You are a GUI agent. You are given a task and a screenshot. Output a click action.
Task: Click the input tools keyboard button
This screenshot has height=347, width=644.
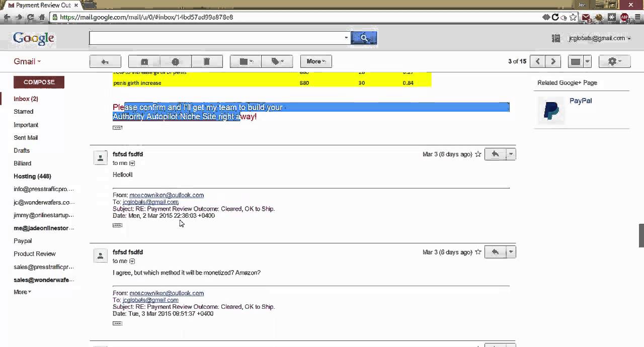tap(576, 61)
